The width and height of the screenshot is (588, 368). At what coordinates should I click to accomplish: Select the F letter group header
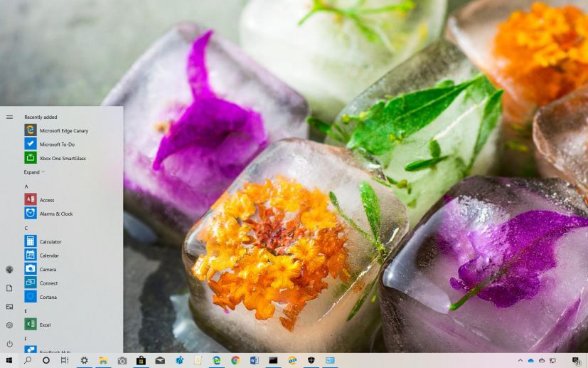click(x=26, y=339)
